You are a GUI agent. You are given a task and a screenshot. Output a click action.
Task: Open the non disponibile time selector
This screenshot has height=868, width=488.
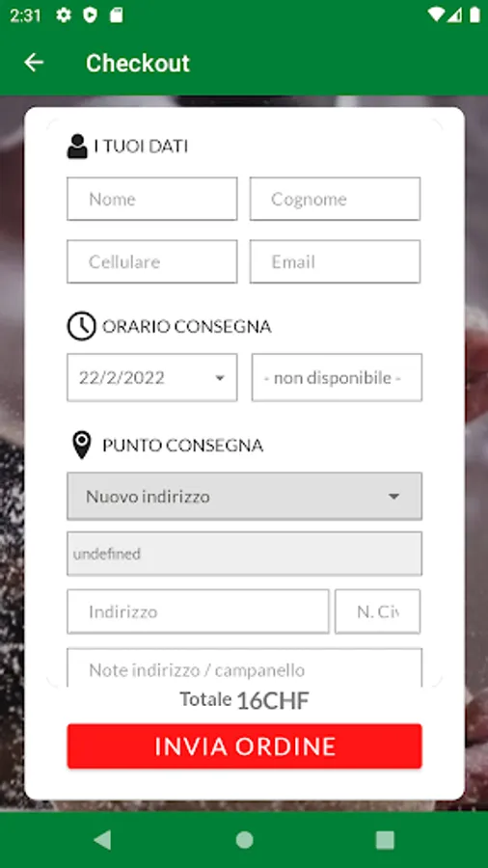coord(337,377)
